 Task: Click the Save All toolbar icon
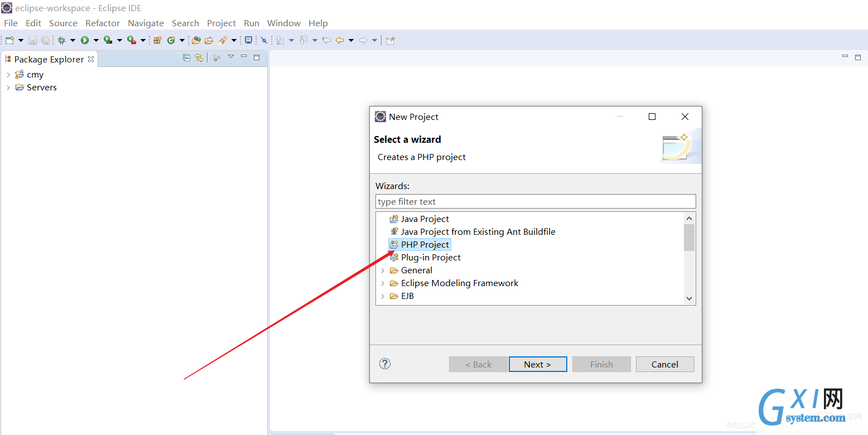[45, 40]
